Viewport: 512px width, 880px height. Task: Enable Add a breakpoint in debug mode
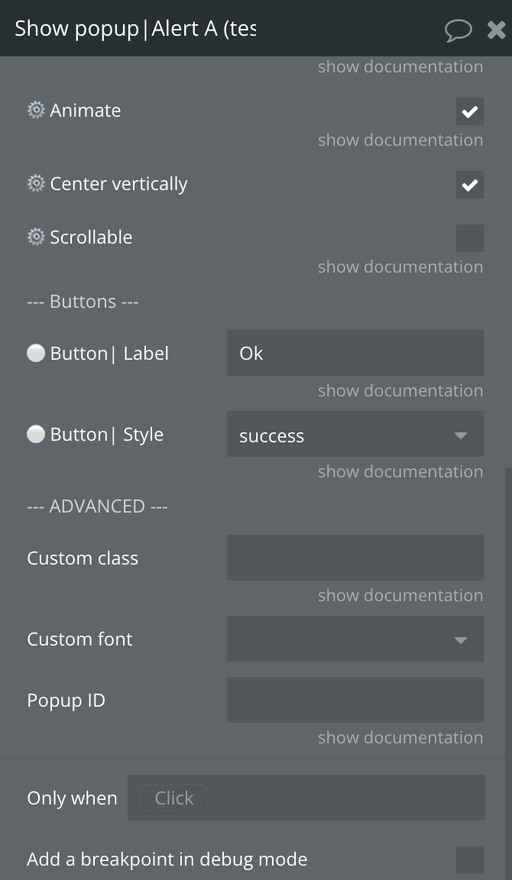pos(469,860)
